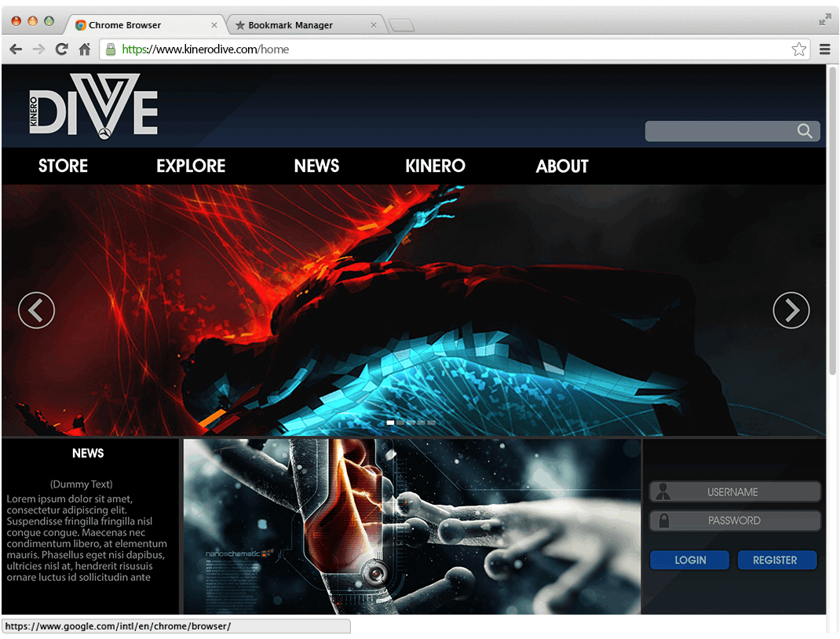
Task: Click the padlock icon in the password field
Action: click(x=663, y=520)
